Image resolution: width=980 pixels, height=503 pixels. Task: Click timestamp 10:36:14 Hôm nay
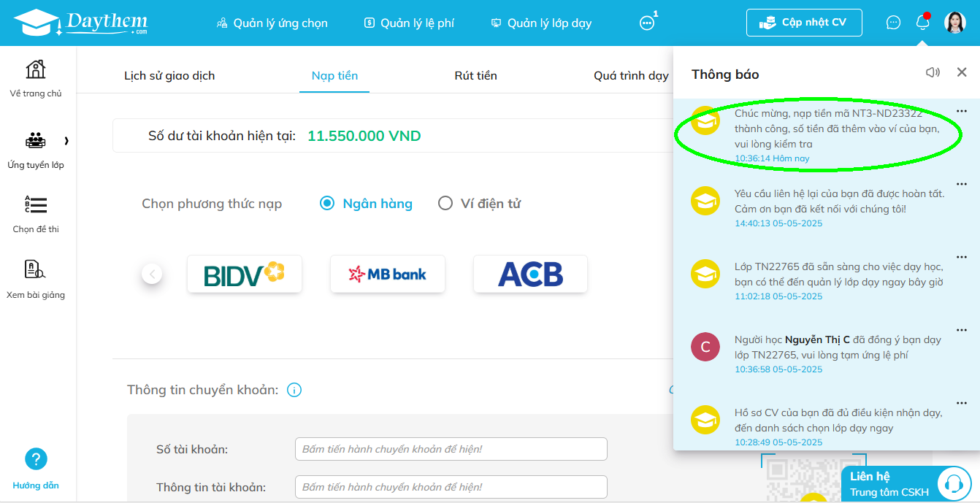click(x=772, y=158)
